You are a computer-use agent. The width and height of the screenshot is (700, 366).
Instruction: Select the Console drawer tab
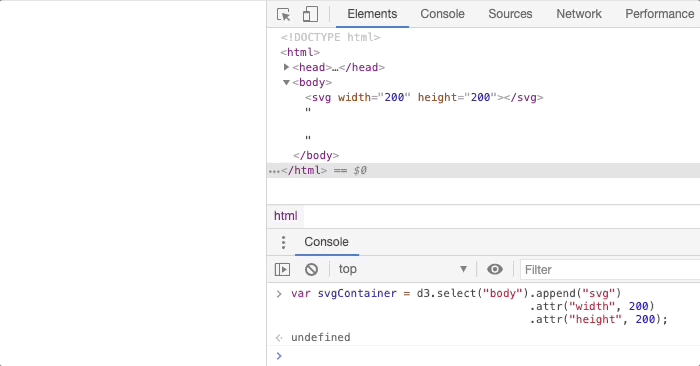pos(326,242)
